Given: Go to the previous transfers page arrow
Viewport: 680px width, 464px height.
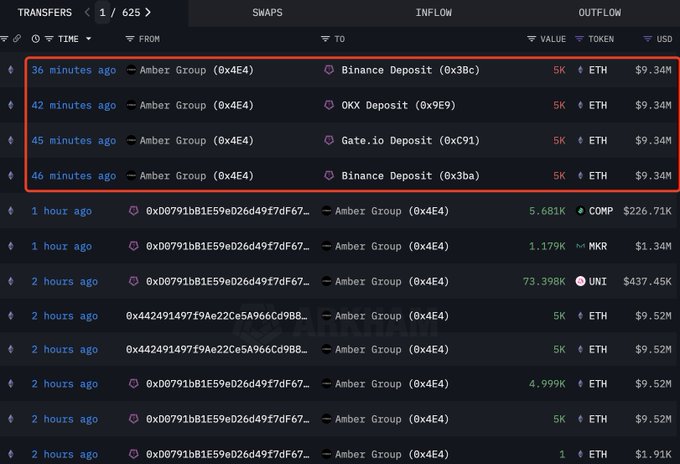Looking at the screenshot, I should [x=87, y=13].
